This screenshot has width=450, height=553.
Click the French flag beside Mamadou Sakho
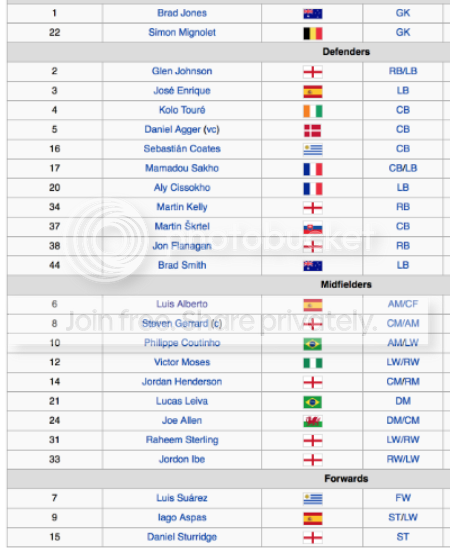[313, 169]
